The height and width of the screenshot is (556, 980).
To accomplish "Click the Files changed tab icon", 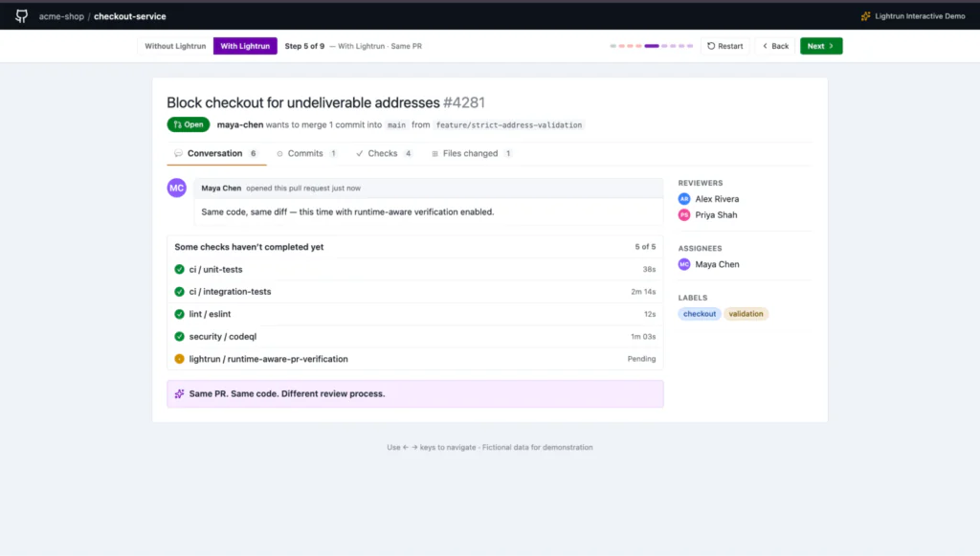I will click(x=435, y=154).
